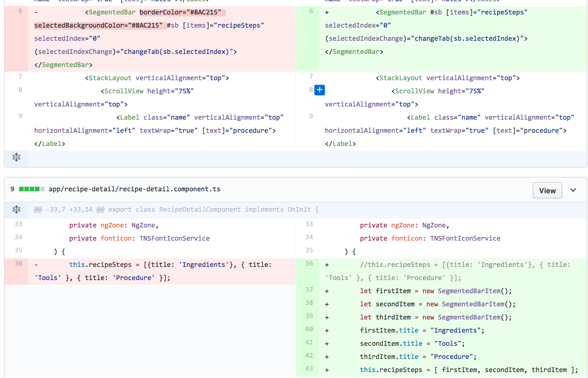
Task: Open the app/recipe-detail/recipe-detail.component.ts file link
Action: pos(134,189)
